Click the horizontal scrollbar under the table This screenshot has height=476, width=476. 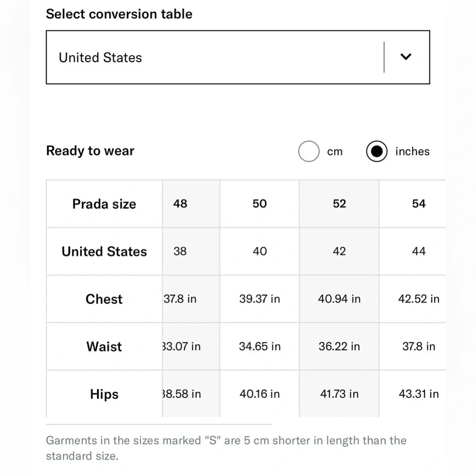pyautogui.click(x=159, y=425)
